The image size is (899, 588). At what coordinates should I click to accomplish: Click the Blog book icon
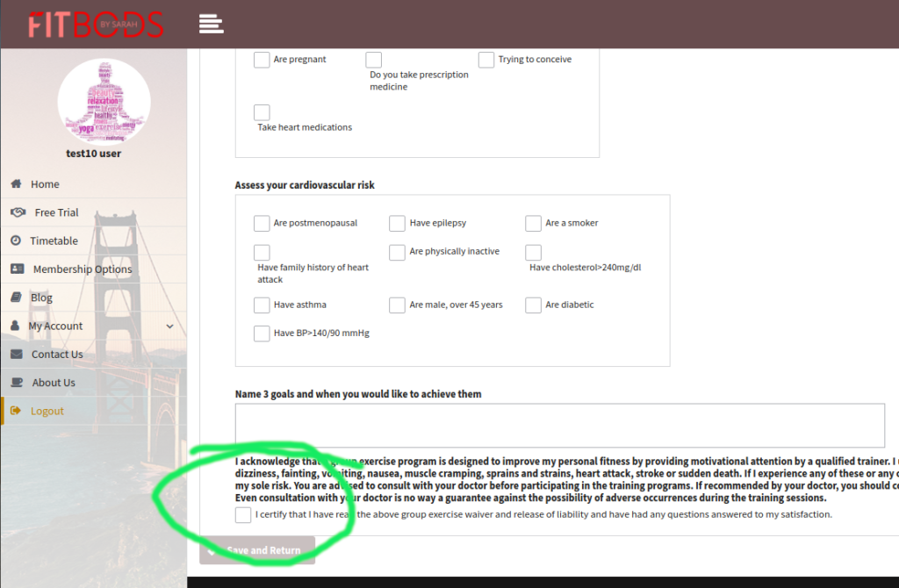click(16, 298)
